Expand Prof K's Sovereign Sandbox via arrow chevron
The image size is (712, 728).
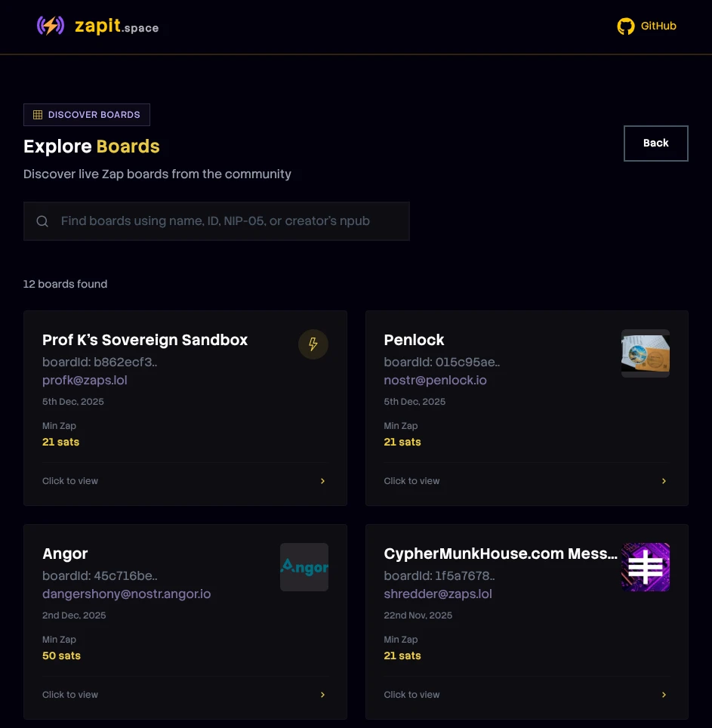tap(323, 481)
